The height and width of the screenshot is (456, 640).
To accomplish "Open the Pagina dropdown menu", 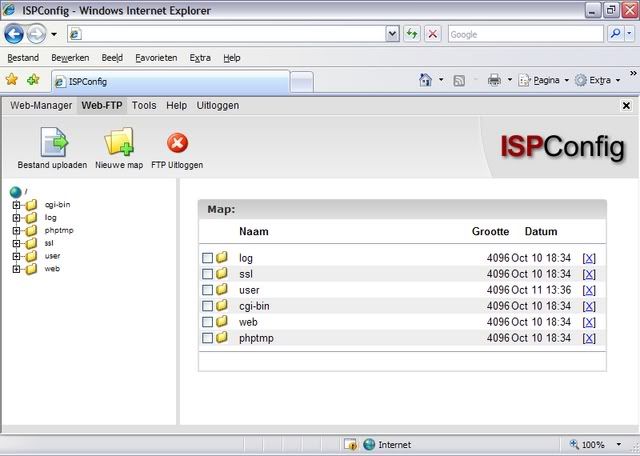I will pos(545,80).
